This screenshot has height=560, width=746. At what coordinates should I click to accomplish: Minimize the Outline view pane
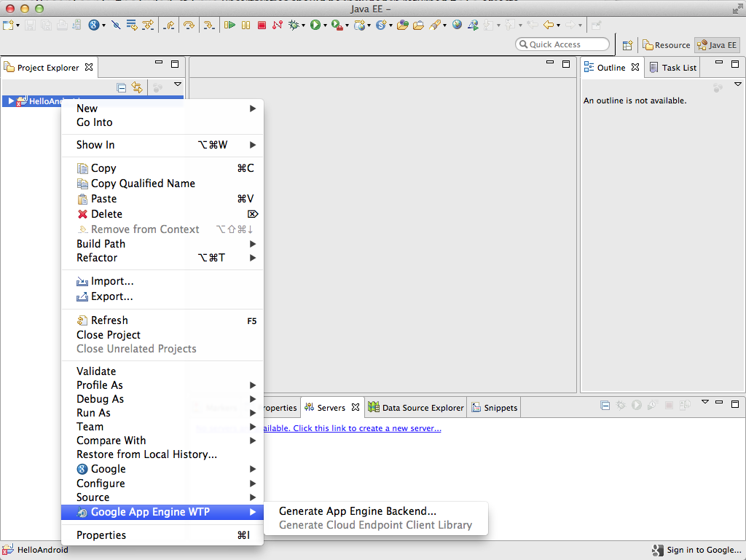point(719,63)
